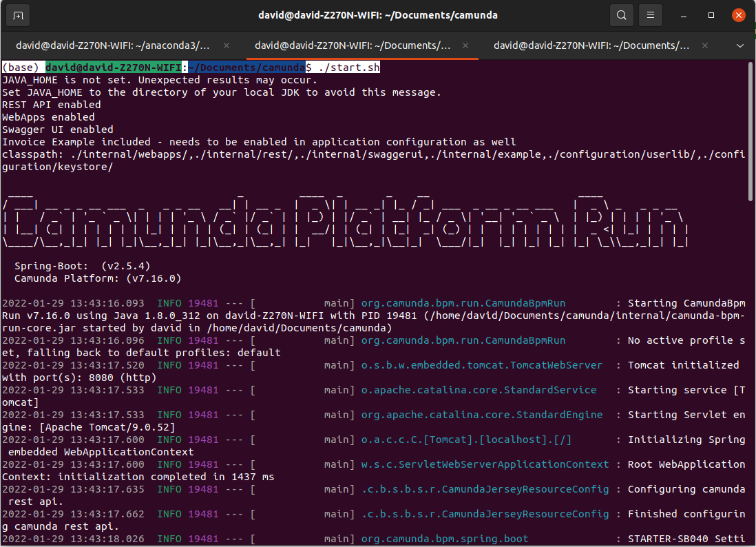Click the 'WebApps enabled' line
This screenshot has width=756, height=547.
click(48, 117)
